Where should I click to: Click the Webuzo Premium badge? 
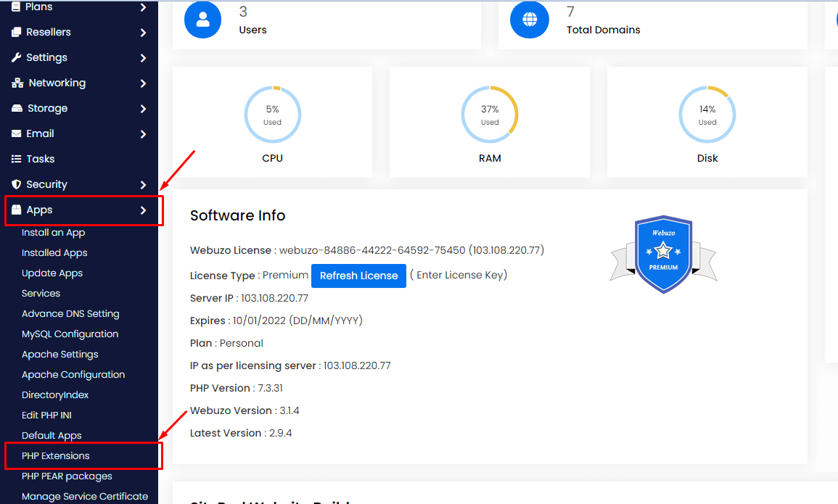(663, 254)
